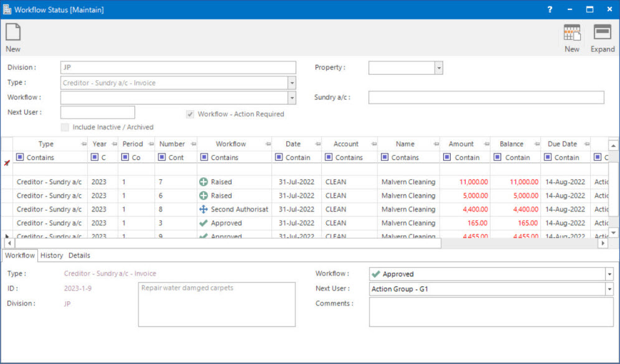Switch to the History tab
This screenshot has height=364, width=620.
[x=52, y=256]
